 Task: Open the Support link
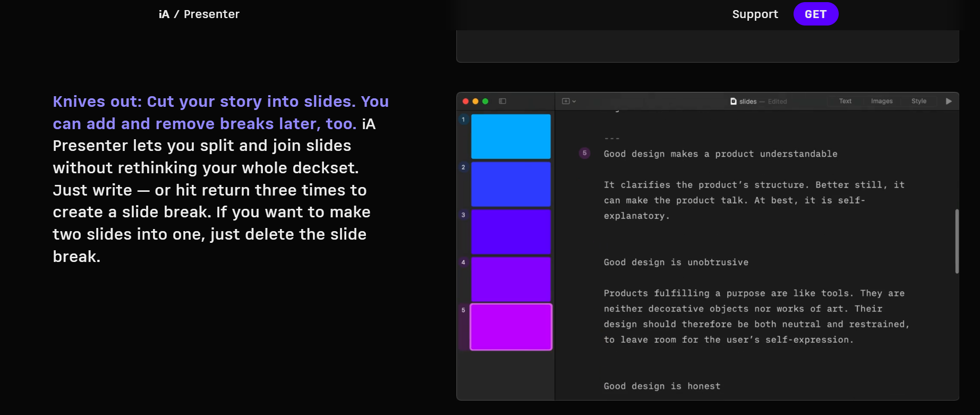click(755, 14)
